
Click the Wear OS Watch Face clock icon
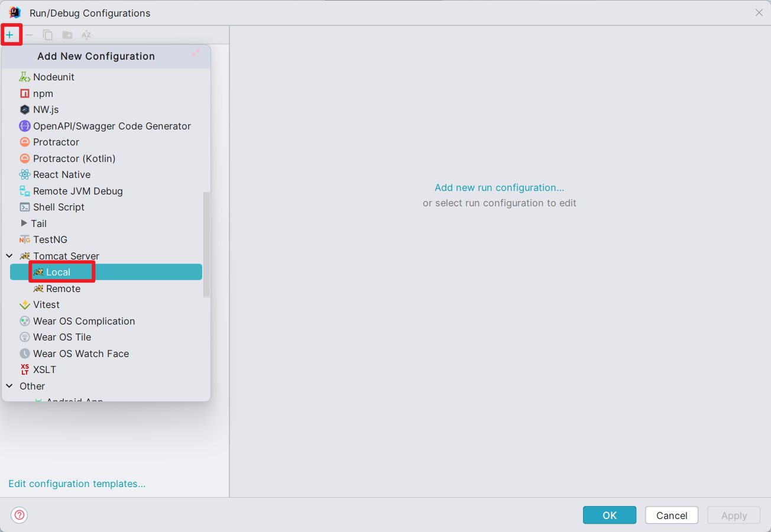(x=24, y=353)
